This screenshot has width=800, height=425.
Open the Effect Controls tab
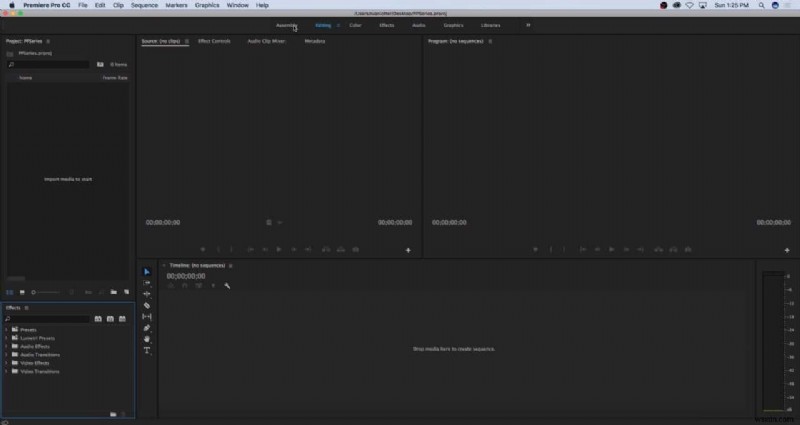(x=214, y=41)
